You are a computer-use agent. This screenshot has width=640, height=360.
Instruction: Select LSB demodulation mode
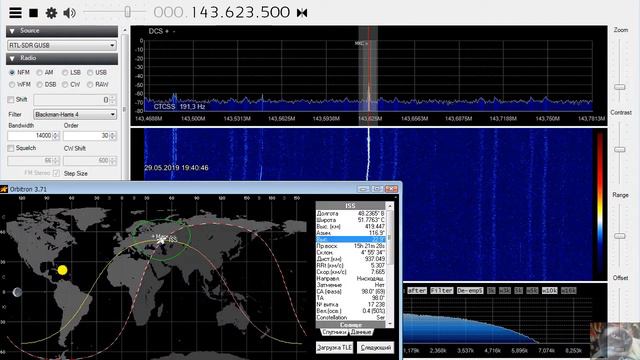(x=71, y=72)
